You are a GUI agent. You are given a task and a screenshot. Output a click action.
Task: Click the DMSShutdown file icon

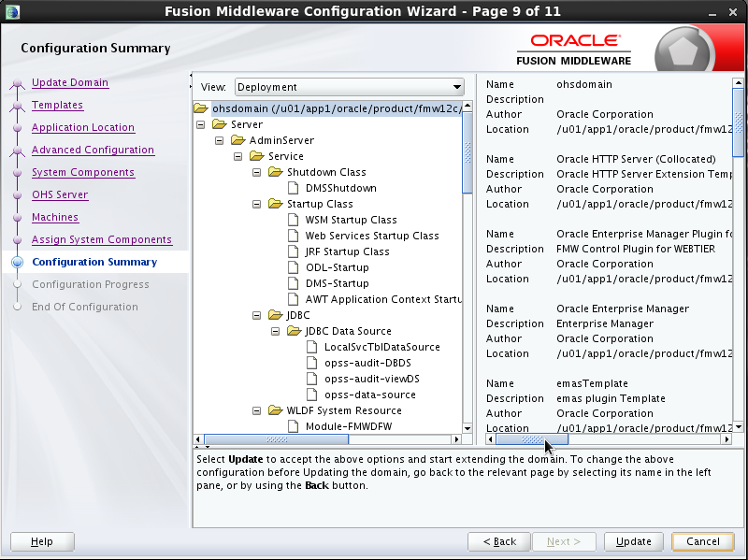294,188
